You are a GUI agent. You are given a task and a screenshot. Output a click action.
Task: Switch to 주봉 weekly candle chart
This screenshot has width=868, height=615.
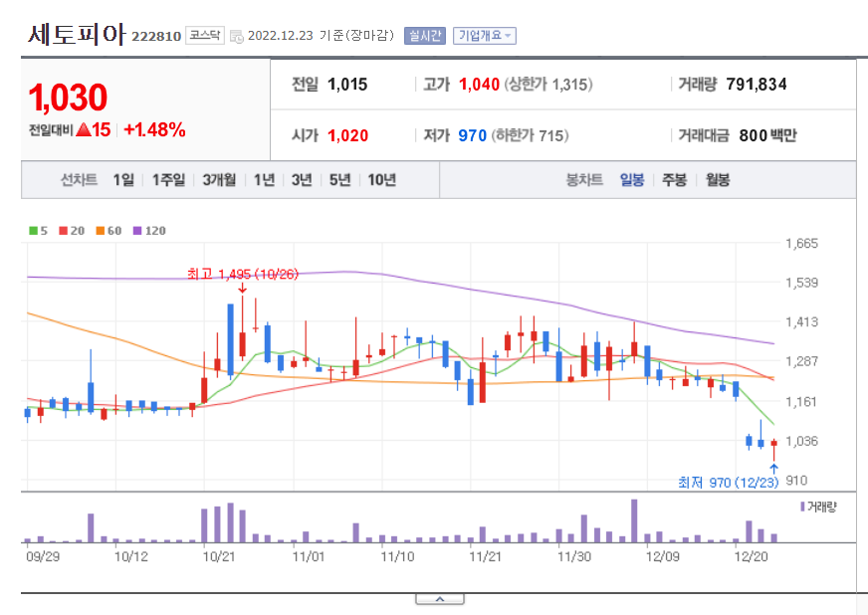pos(674,180)
